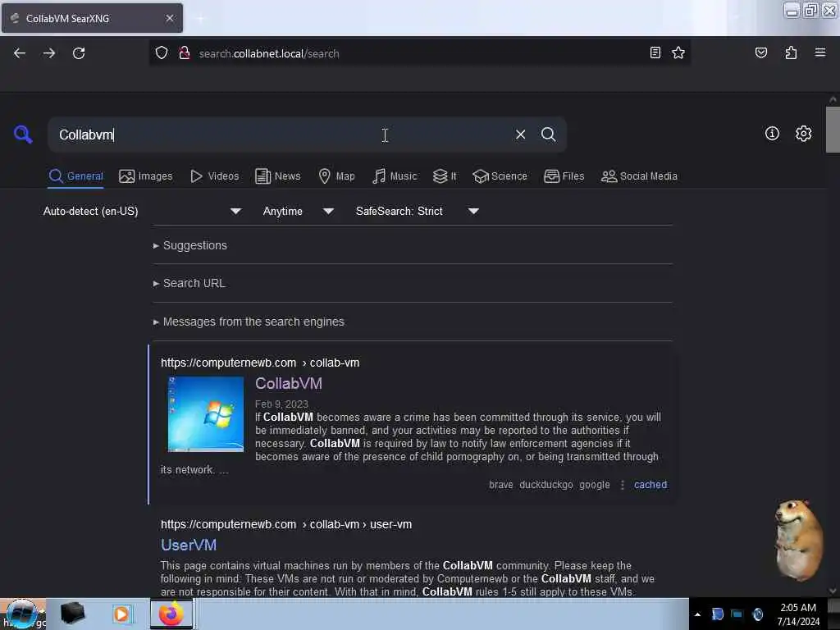Click the duckduckgo engine label
Image resolution: width=840 pixels, height=630 pixels.
pos(546,484)
